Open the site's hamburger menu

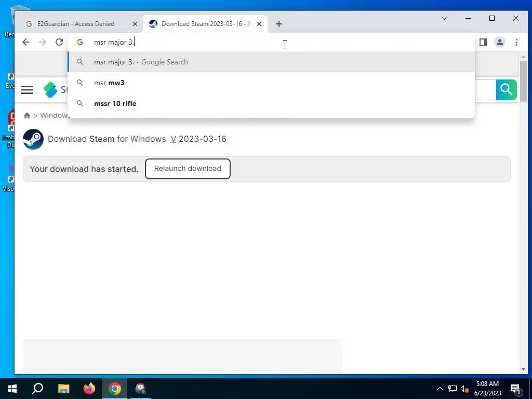pyautogui.click(x=27, y=90)
